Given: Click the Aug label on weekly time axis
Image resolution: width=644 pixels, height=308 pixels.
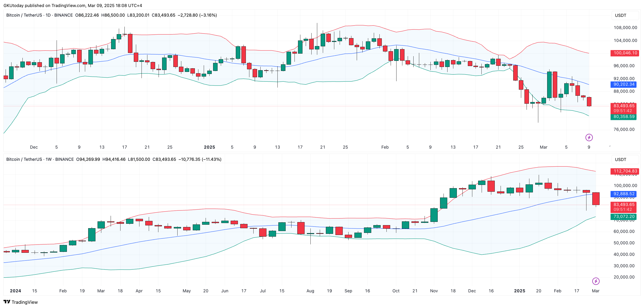Looking at the screenshot, I should (x=310, y=291).
